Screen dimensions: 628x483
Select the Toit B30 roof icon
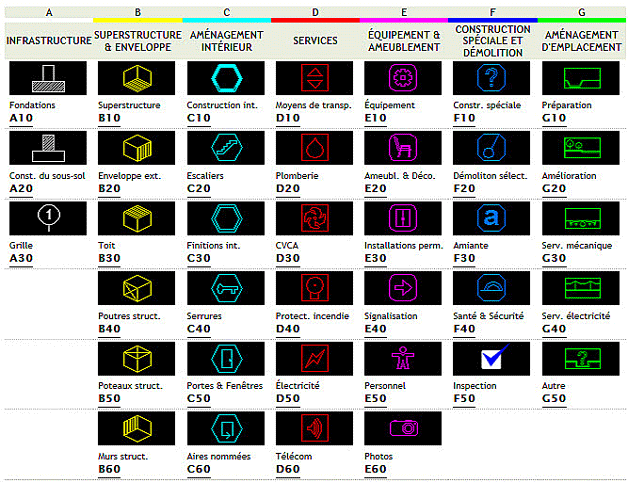[138, 218]
